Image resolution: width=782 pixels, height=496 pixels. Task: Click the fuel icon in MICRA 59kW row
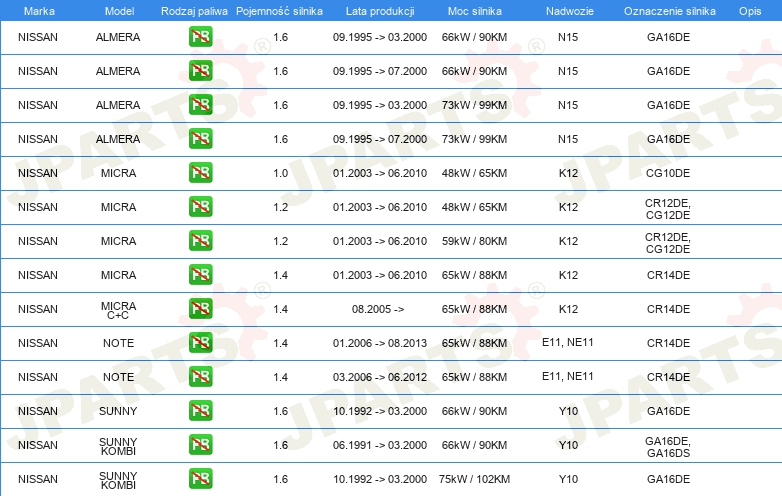click(200, 241)
